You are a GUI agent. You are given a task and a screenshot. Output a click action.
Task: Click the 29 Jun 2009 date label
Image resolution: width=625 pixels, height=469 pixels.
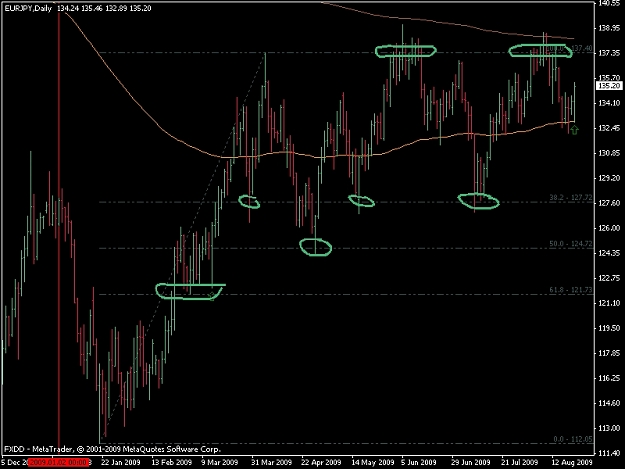(x=471, y=462)
